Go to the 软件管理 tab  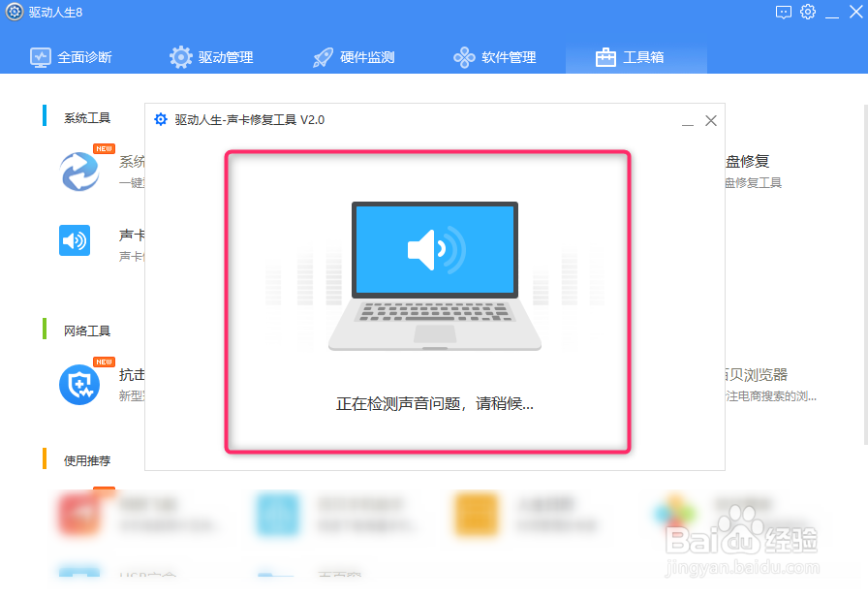coord(494,57)
